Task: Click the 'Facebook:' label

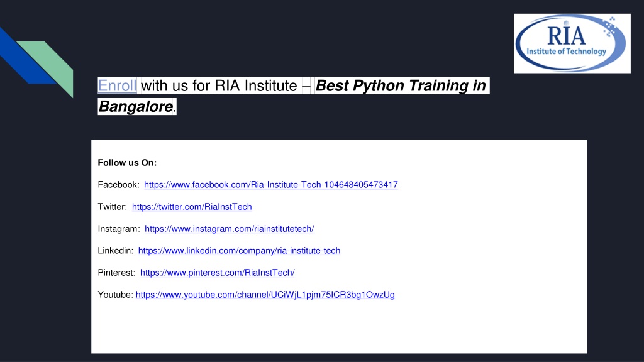Action: tap(119, 185)
